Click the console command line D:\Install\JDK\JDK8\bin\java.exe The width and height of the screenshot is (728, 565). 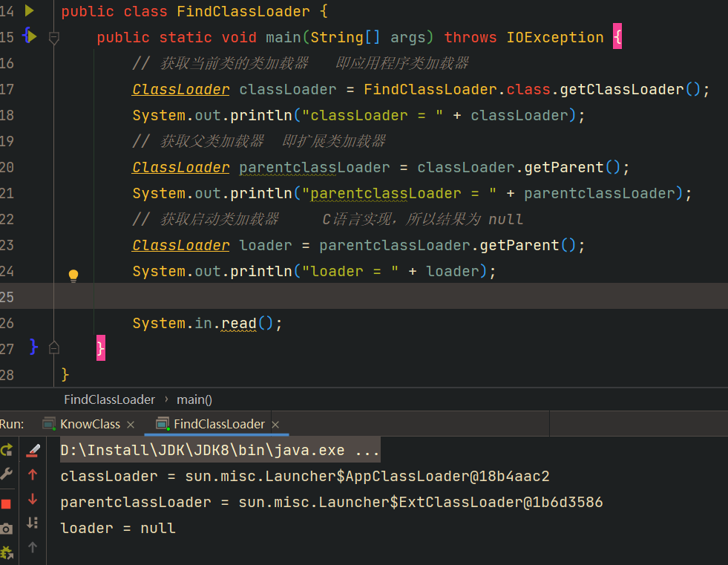(x=220, y=450)
